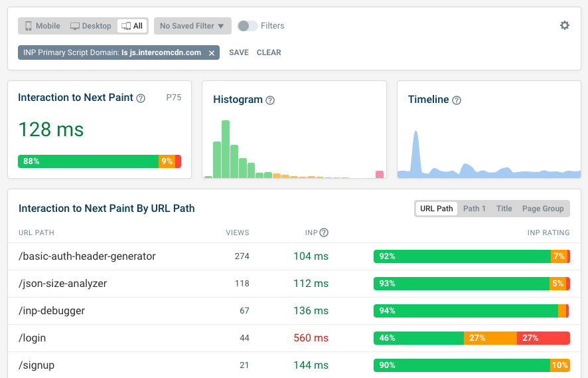
Task: Select the All devices view
Action: tap(132, 26)
